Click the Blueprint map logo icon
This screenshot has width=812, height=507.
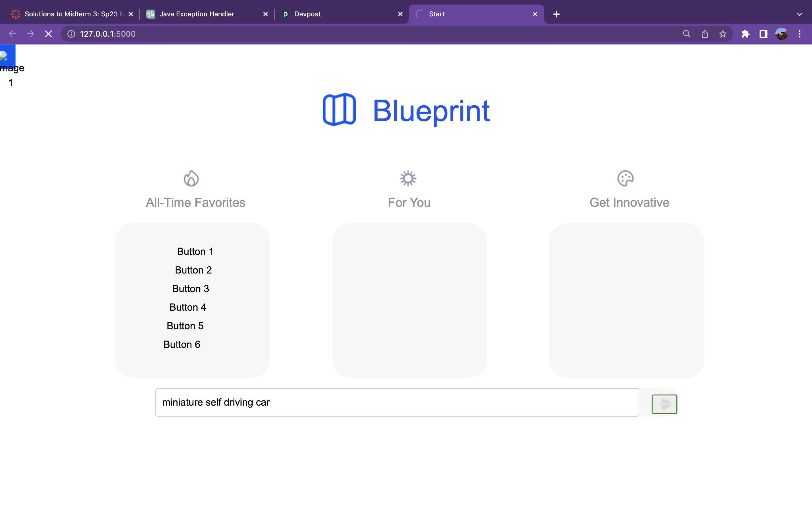[339, 110]
